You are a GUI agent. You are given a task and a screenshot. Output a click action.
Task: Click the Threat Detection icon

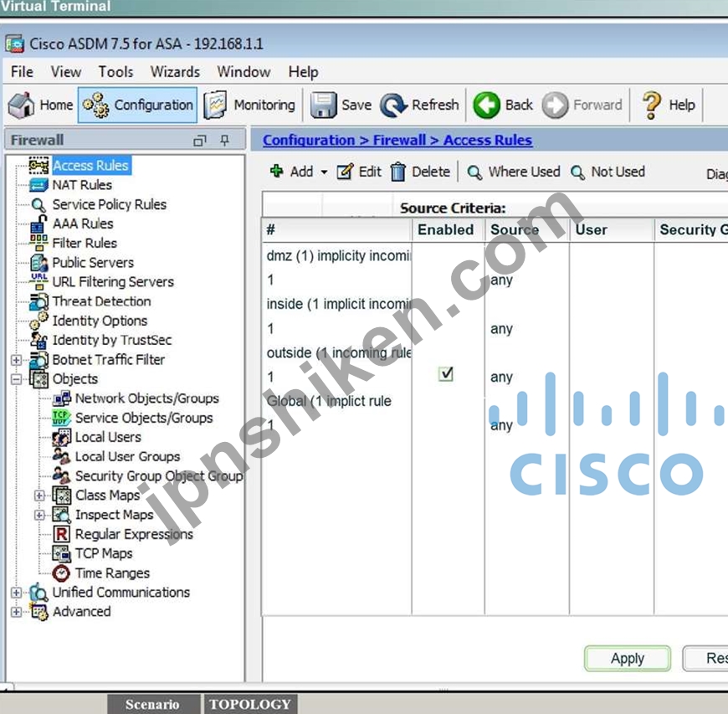click(x=39, y=301)
